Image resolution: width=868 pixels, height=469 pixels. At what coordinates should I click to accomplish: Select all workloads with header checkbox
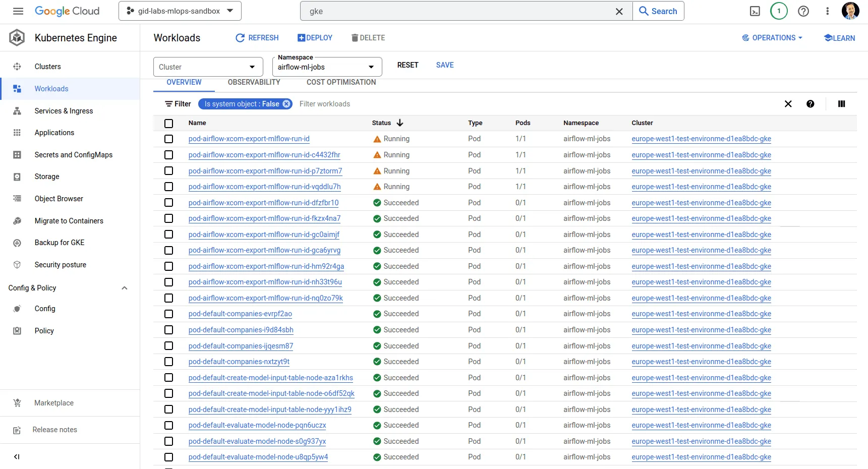tap(169, 123)
